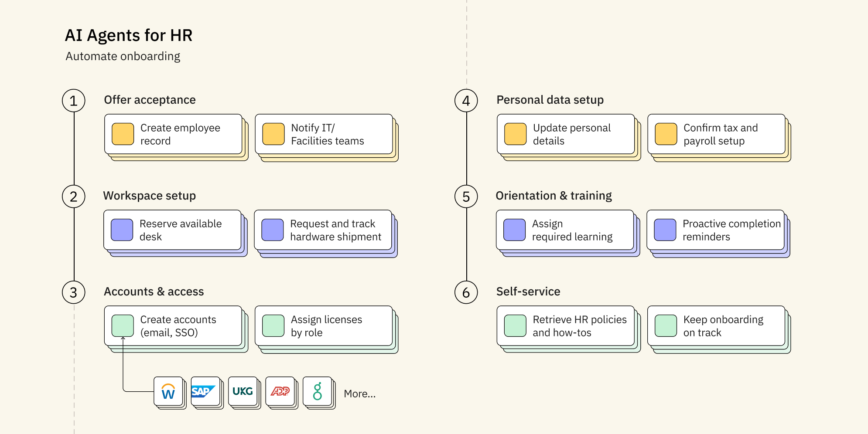Click the step 6 circle marker
Screen dimensions: 868x434
pyautogui.click(x=466, y=292)
